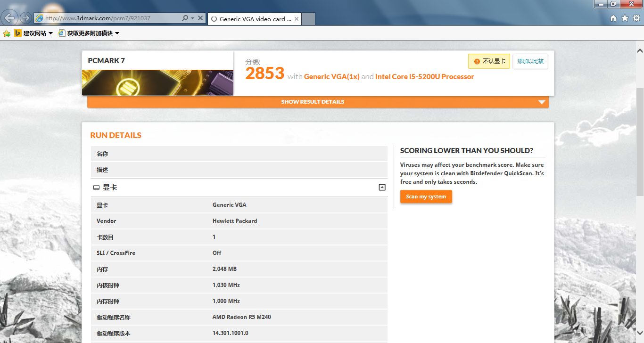Open the Intel Core i5-5200U Processor link
The height and width of the screenshot is (343, 644).
click(425, 76)
